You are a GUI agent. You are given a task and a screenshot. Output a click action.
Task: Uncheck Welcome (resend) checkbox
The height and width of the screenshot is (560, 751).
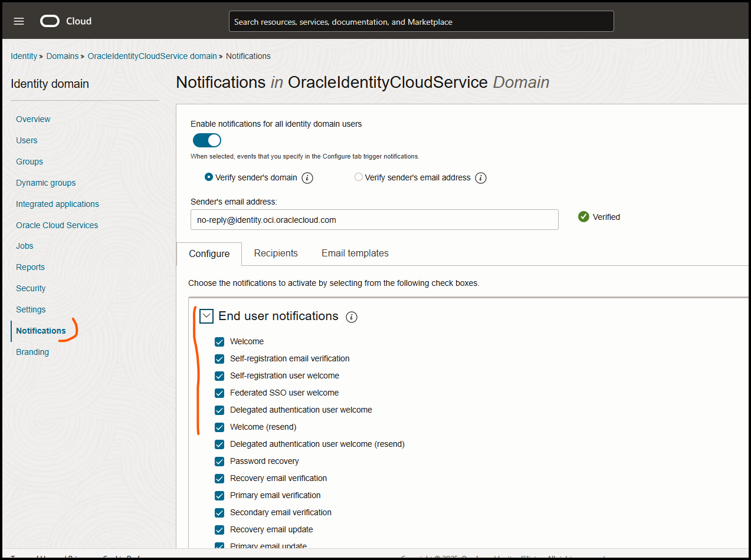coord(219,427)
